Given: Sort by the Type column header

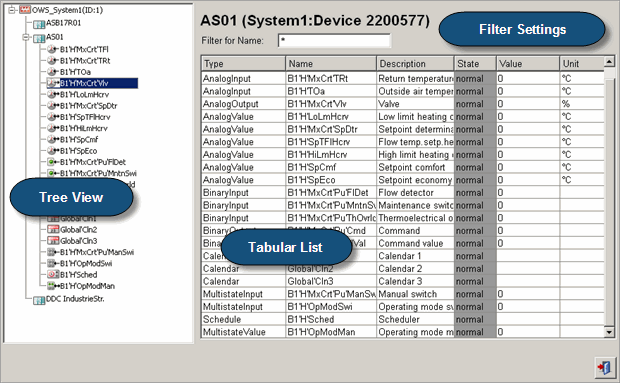Looking at the screenshot, I should 243,64.
